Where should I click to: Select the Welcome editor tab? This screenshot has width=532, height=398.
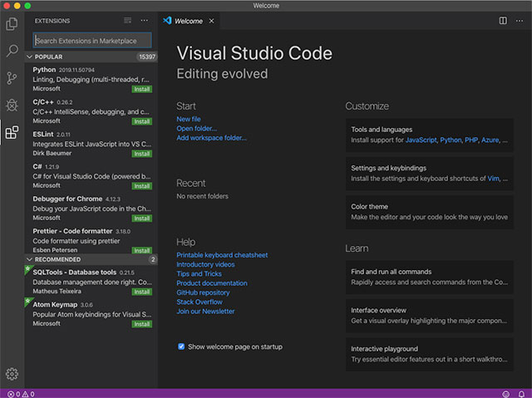tap(187, 21)
